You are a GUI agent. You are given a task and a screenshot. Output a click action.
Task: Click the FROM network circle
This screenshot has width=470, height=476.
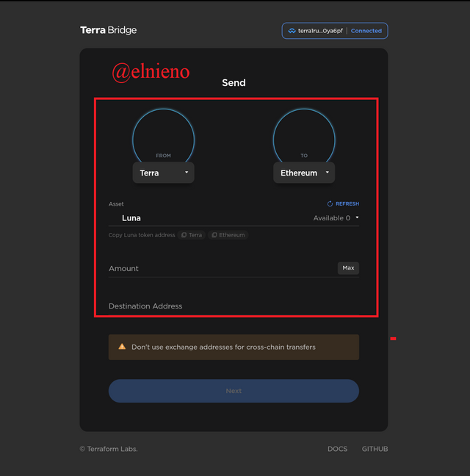(x=164, y=137)
